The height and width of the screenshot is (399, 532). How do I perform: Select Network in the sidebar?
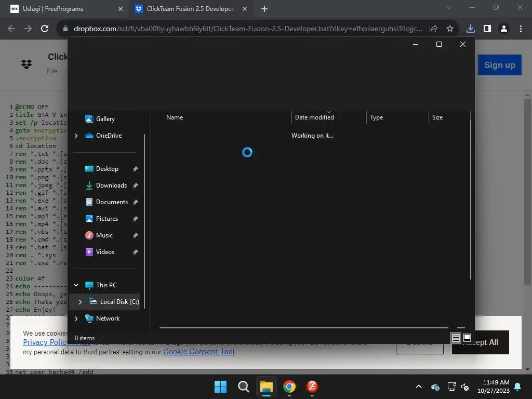[108, 318]
